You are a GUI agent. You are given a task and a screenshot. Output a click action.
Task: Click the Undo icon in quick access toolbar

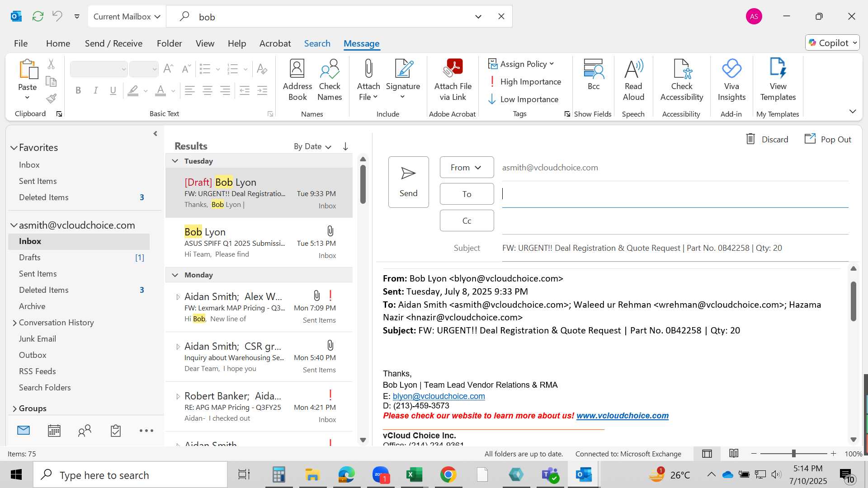pyautogui.click(x=57, y=17)
